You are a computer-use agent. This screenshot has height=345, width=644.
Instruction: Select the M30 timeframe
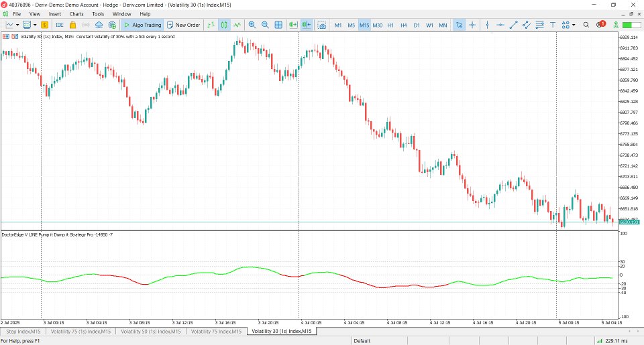pyautogui.click(x=378, y=25)
